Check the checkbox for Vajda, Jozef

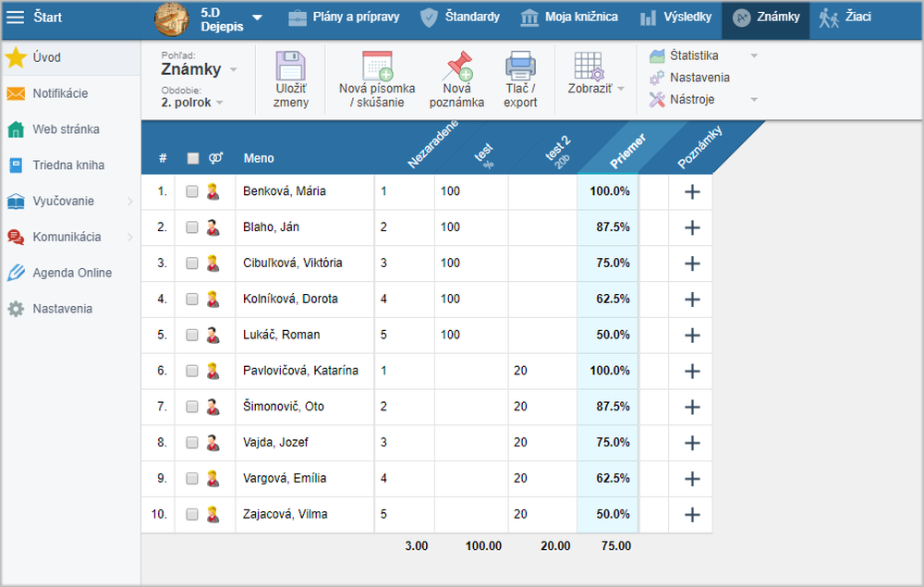[192, 443]
